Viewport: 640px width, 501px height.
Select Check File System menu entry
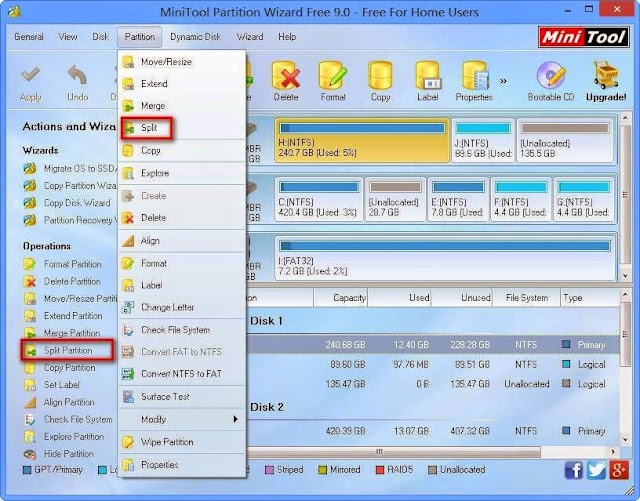click(182, 330)
